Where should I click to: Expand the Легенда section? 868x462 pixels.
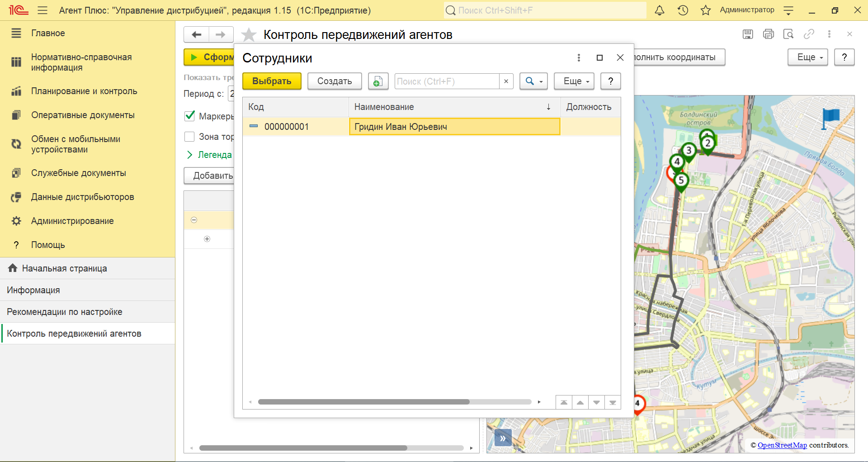click(x=209, y=155)
